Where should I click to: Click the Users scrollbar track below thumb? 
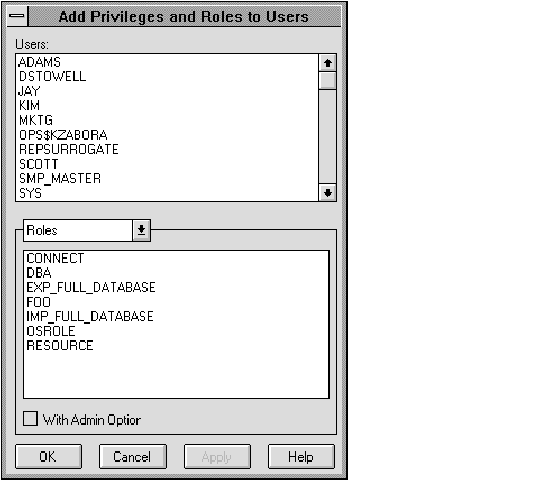(327, 137)
